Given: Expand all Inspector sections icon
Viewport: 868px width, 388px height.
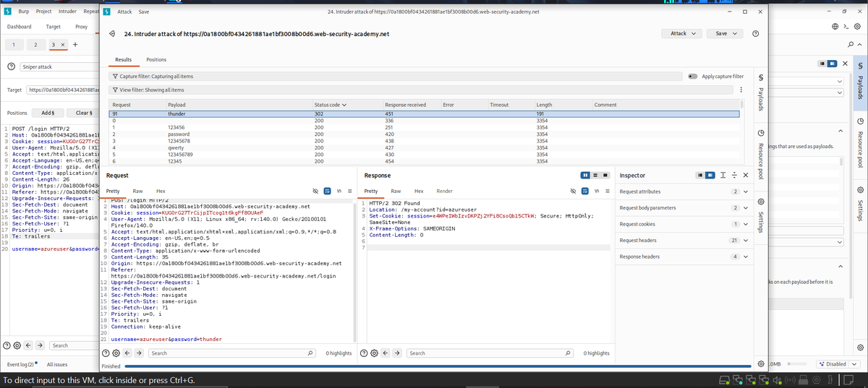Looking at the screenshot, I should 724,176.
